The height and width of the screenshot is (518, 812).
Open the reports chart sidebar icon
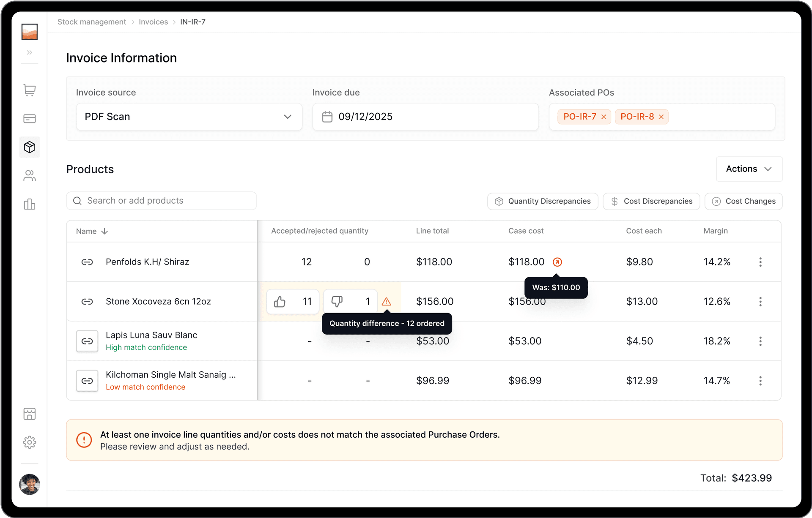(30, 204)
